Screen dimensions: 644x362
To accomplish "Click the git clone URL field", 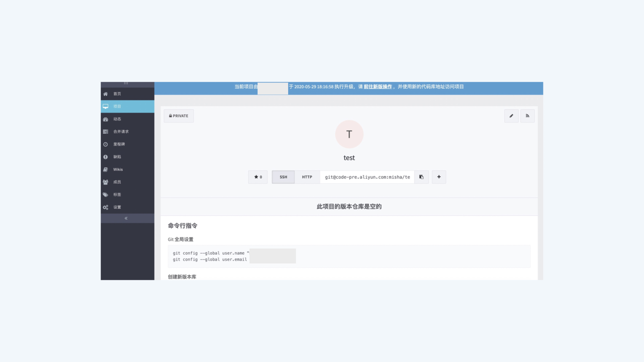I will [x=367, y=177].
